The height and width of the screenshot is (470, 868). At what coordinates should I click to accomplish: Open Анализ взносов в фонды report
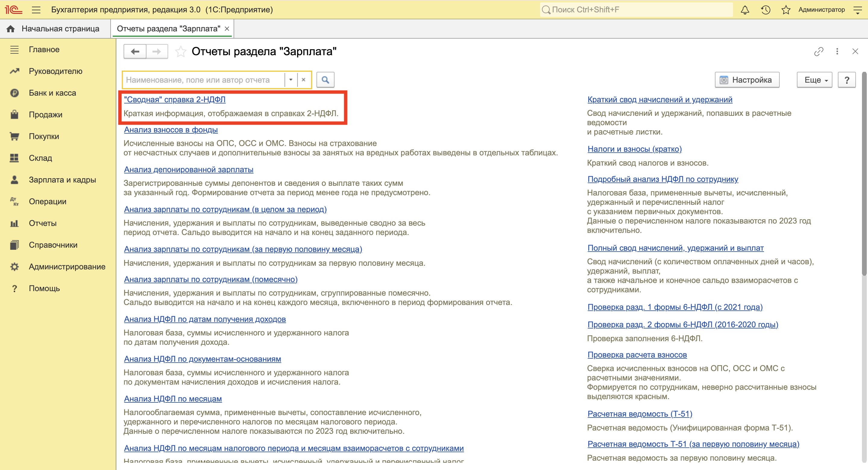(x=171, y=130)
